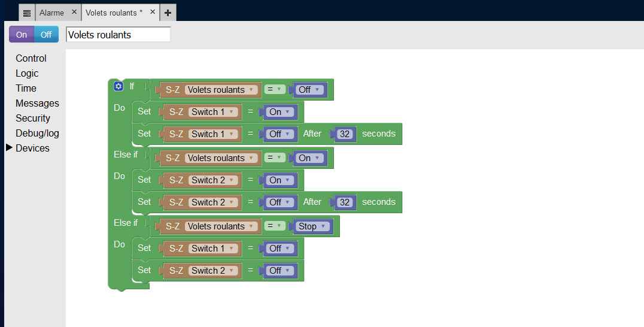
Task: Close the Alarme tab
Action: click(74, 12)
